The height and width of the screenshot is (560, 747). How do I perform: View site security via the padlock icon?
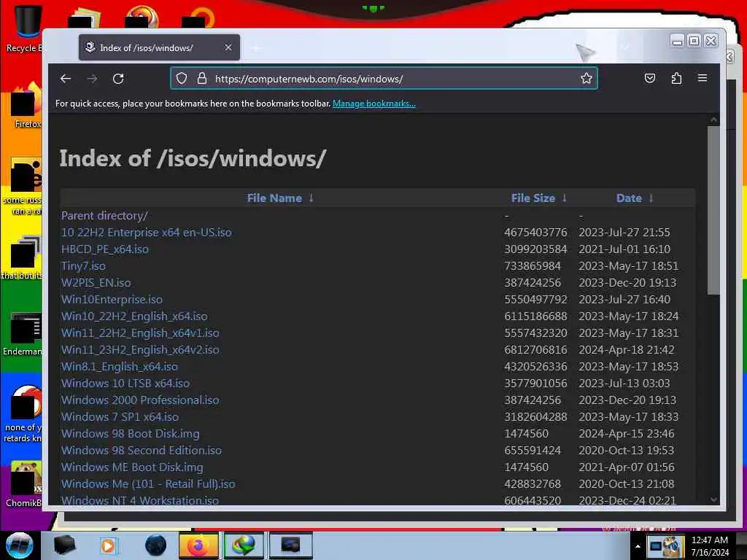pos(202,78)
